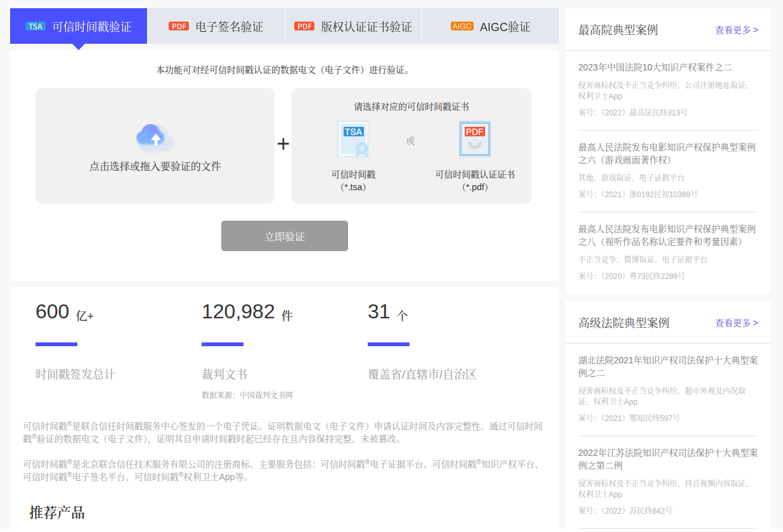This screenshot has height=532, width=783.
Task: Click the 600 亿+ statistic
Action: [x=65, y=313]
